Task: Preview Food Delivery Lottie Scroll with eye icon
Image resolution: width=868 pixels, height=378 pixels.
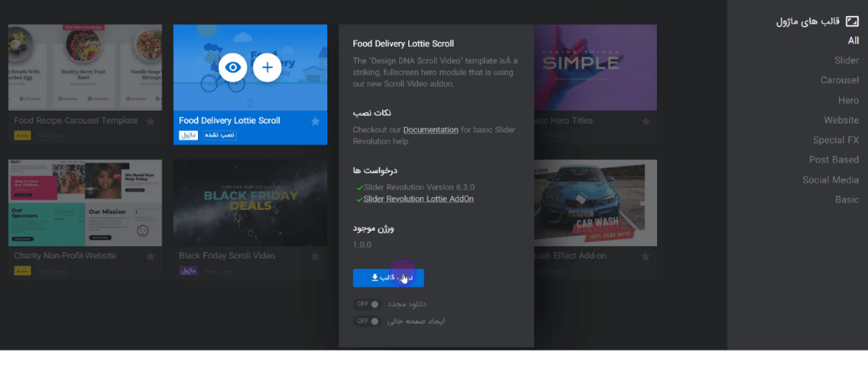Action: [233, 68]
